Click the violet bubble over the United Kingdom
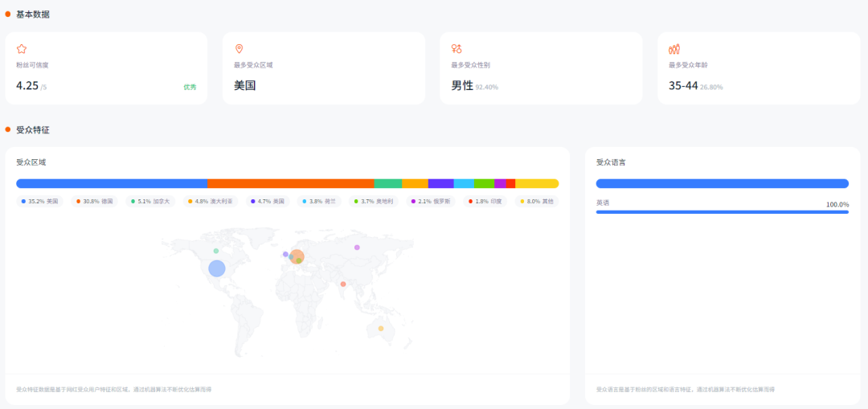Screen dimensions: 868x409 click(x=285, y=255)
